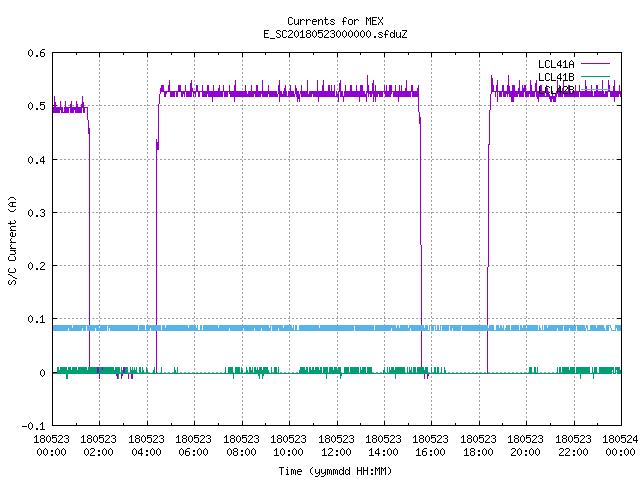
Task: Click the x-axis tick 180523 18:00
Action: pyautogui.click(x=478, y=446)
